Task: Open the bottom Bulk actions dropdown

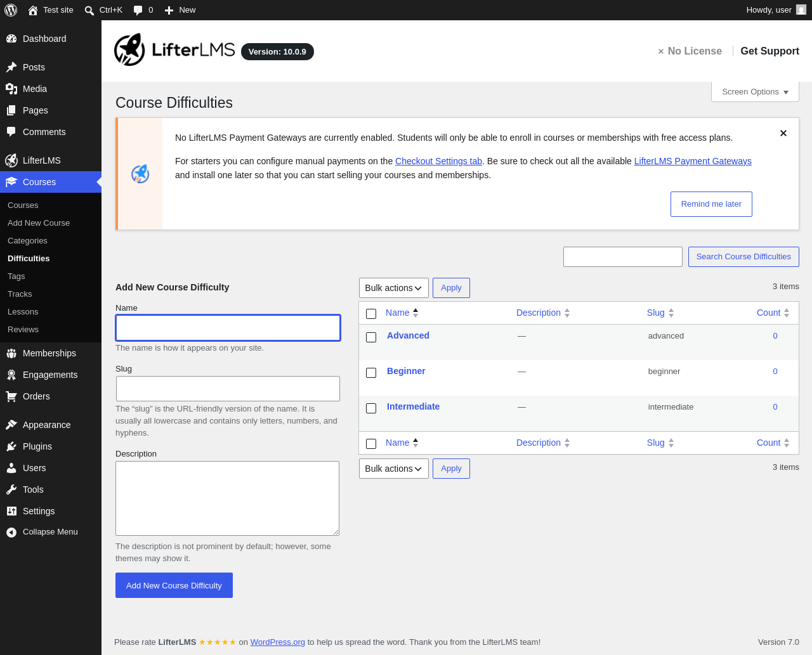Action: click(x=394, y=469)
